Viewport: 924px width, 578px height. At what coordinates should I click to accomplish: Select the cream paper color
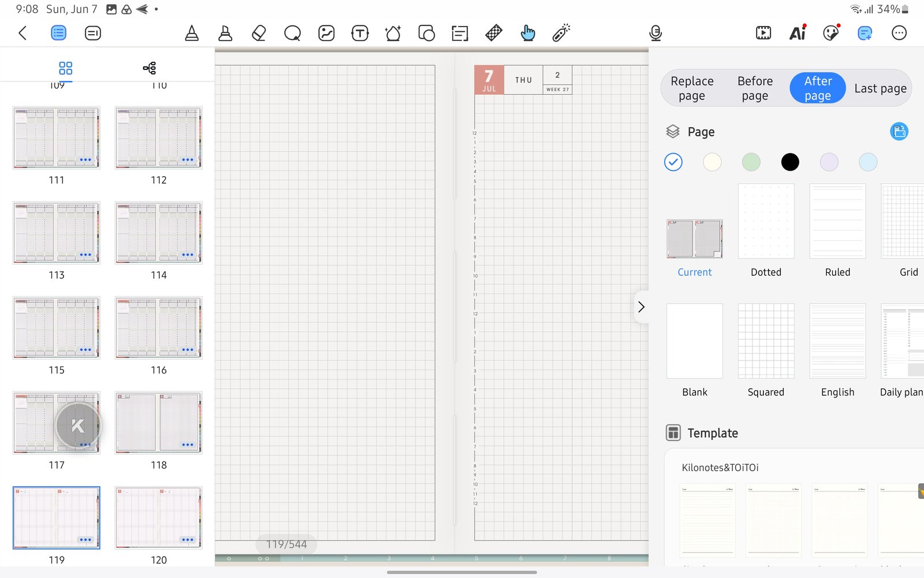[712, 162]
